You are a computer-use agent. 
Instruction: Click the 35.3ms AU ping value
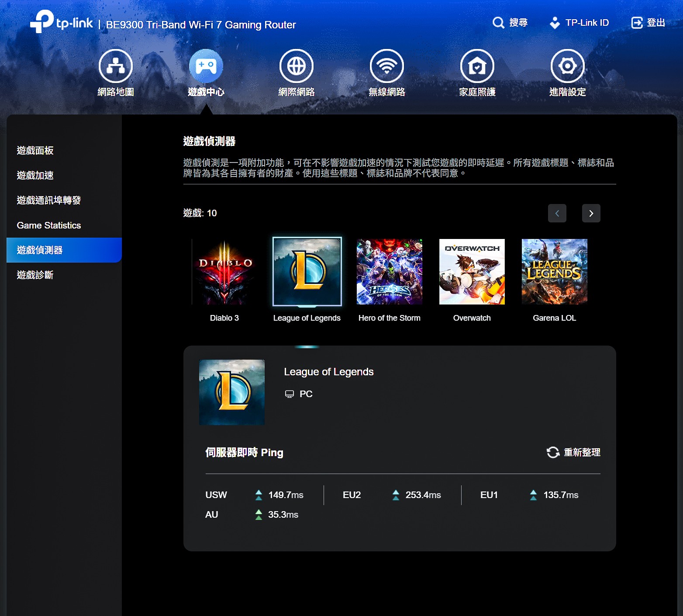click(x=283, y=515)
